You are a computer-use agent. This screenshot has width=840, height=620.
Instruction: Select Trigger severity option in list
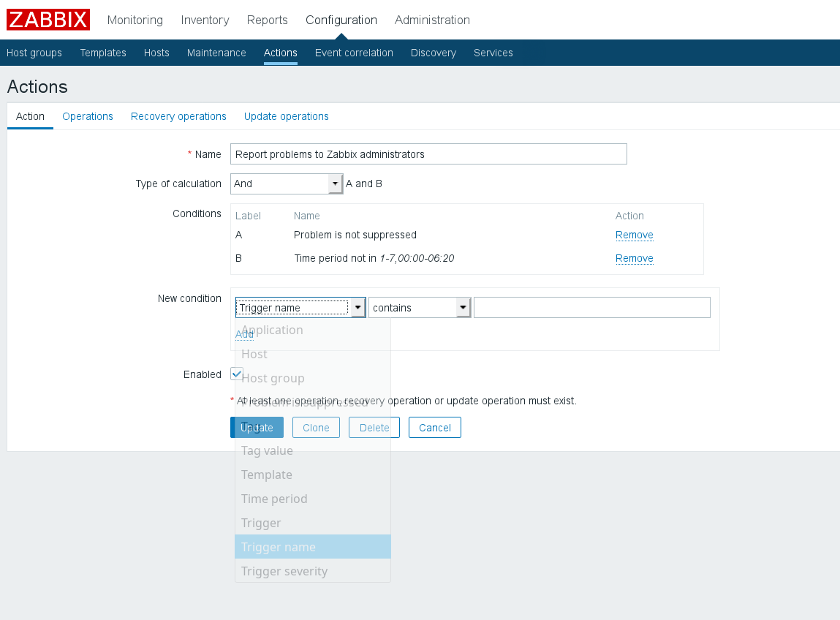[x=313, y=571]
